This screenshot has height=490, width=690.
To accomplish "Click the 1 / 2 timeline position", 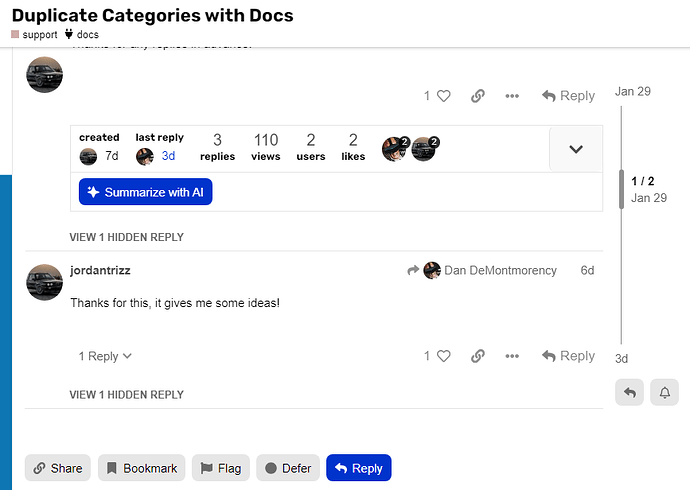I will [642, 181].
